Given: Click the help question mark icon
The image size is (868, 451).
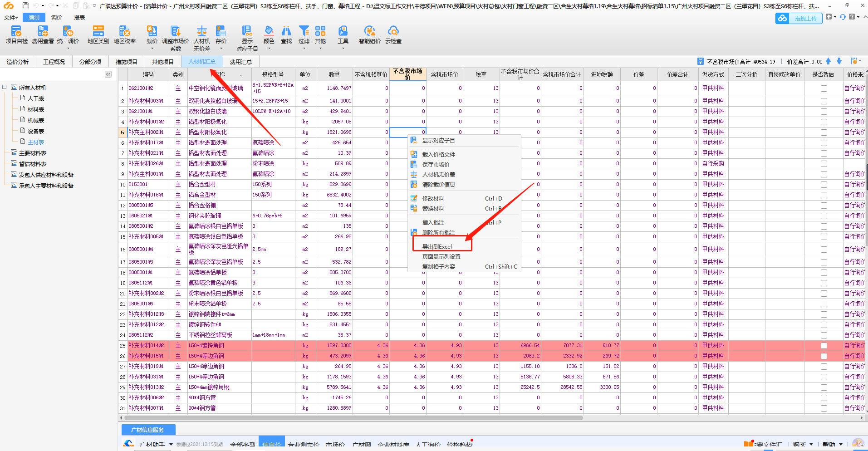Looking at the screenshot, I should pyautogui.click(x=852, y=17).
